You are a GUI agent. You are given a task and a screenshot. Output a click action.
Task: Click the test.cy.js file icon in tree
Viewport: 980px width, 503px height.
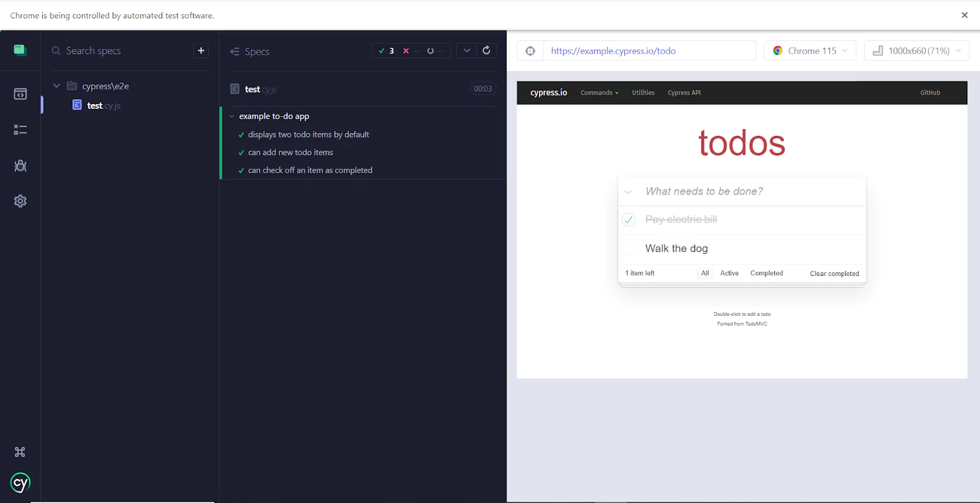point(77,105)
